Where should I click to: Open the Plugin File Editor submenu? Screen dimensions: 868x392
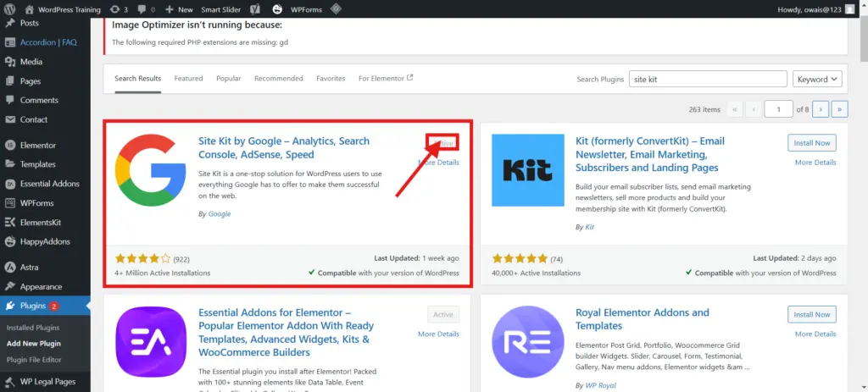(x=34, y=359)
